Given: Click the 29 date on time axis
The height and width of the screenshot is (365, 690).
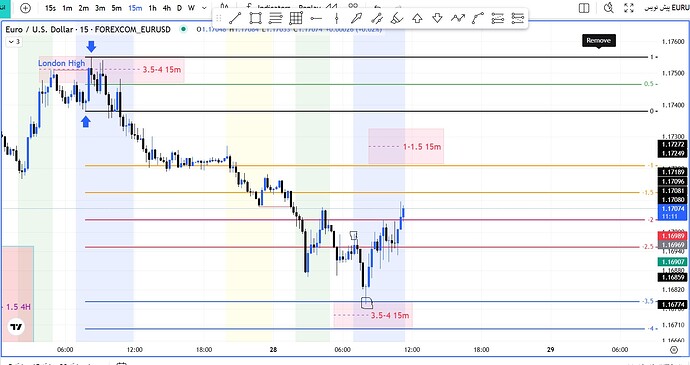Looking at the screenshot, I should (x=551, y=350).
